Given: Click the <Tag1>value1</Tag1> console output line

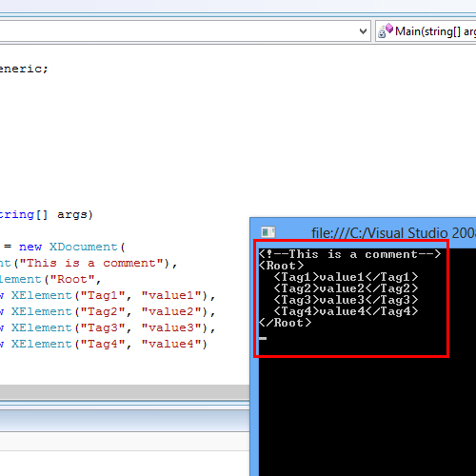Looking at the screenshot, I should 346,277.
